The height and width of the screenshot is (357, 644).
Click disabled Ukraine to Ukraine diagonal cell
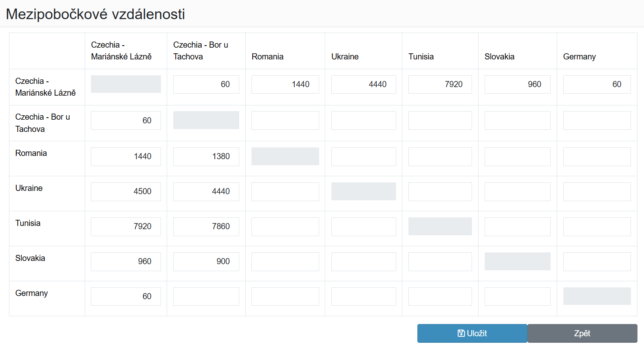[364, 191]
